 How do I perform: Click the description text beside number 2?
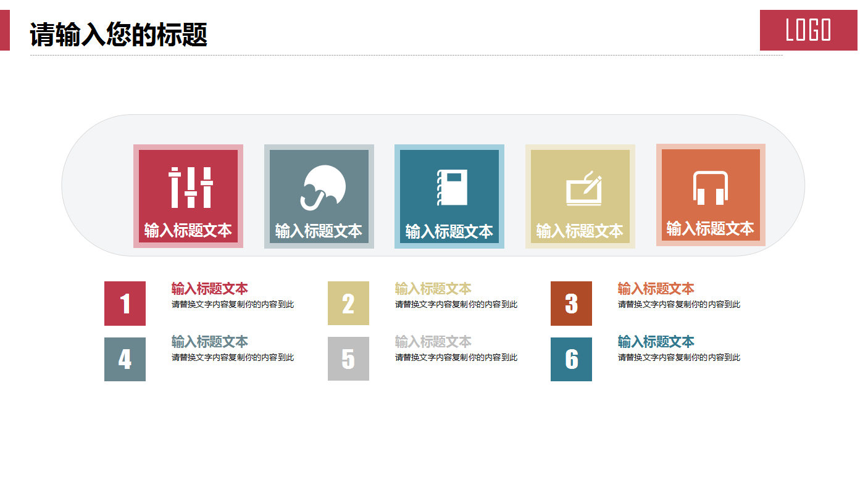(x=456, y=305)
